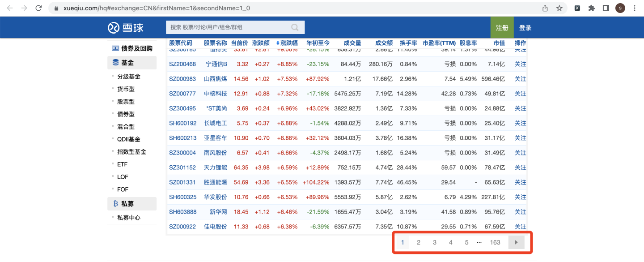
Task: Click 关注 for 天力锂能 row
Action: (x=521, y=168)
